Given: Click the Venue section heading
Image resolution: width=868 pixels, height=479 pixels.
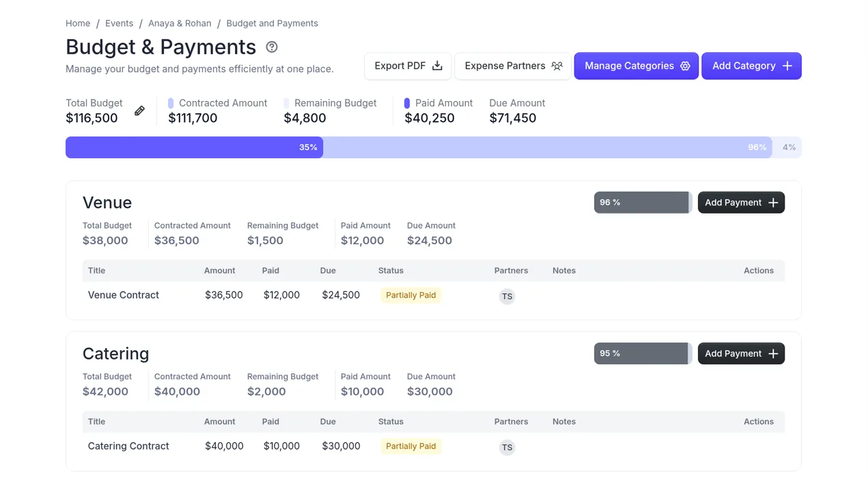Looking at the screenshot, I should (x=107, y=203).
